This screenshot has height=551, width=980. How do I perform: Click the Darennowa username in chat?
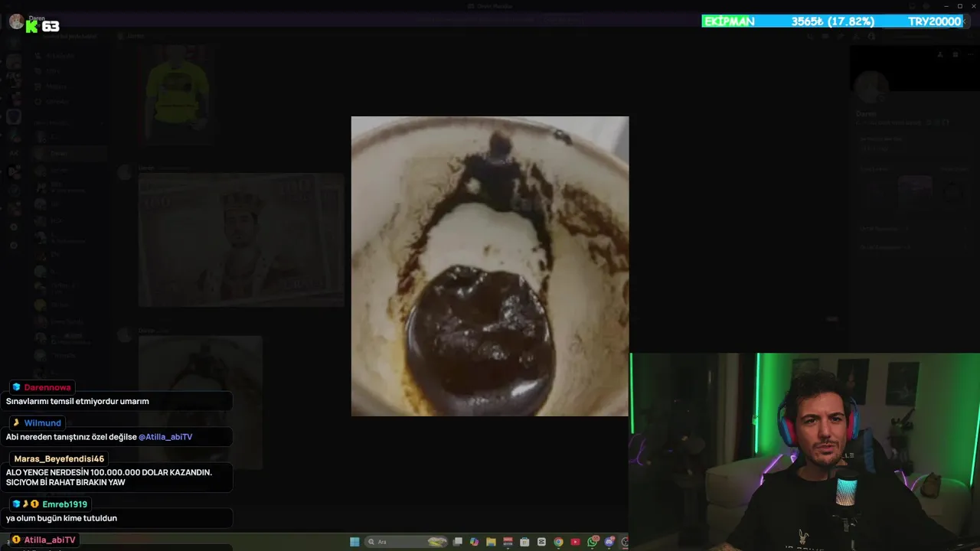tap(47, 387)
